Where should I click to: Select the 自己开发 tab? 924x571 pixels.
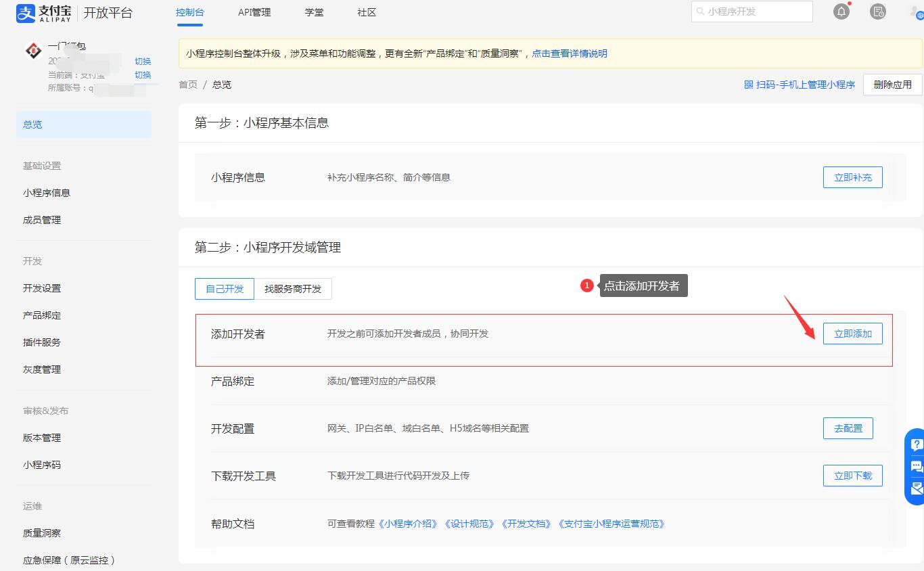(225, 289)
